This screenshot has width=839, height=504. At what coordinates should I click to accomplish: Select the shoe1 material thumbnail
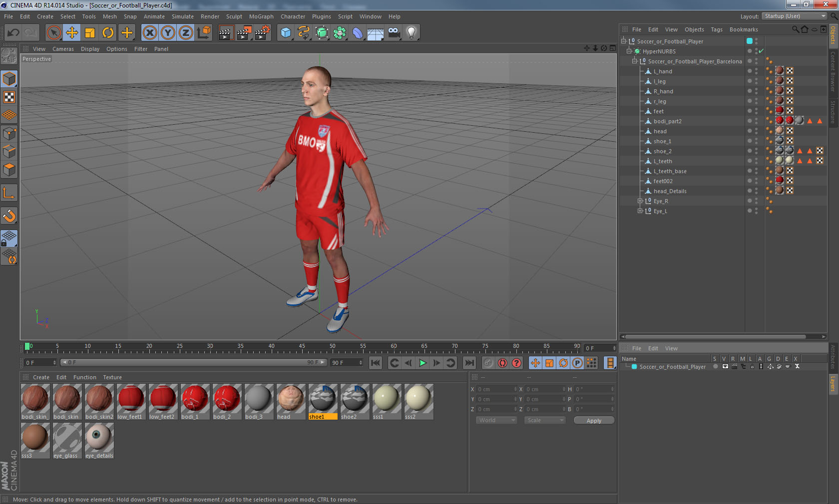(323, 398)
